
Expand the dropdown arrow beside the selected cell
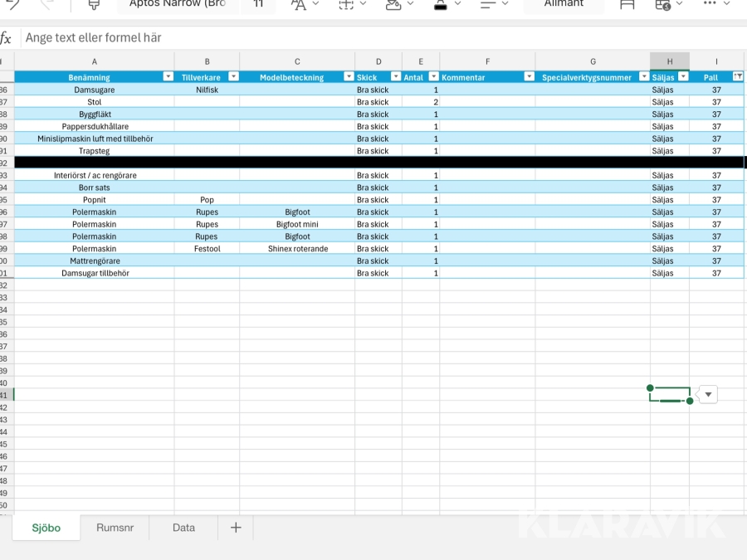tap(708, 395)
